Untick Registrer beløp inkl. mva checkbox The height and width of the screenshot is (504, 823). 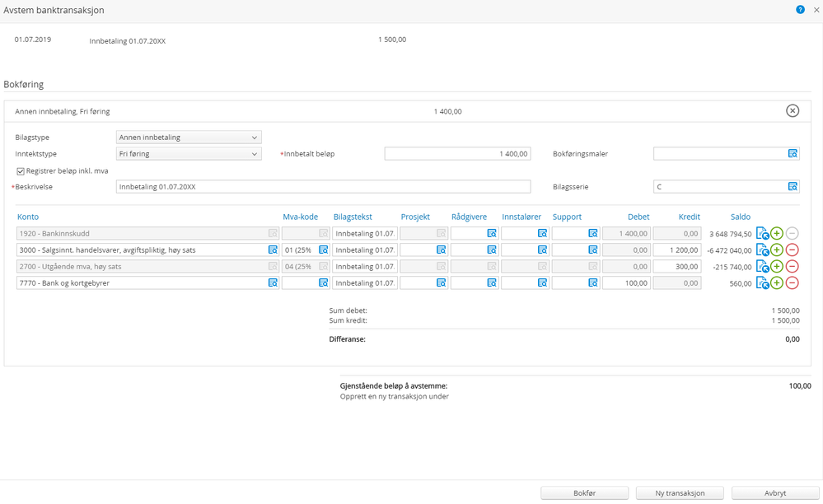coord(21,171)
